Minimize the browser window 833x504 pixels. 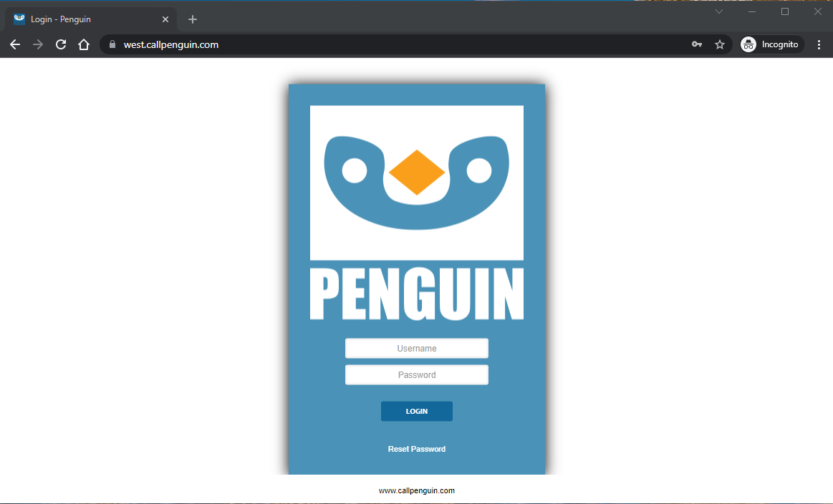tap(752, 11)
